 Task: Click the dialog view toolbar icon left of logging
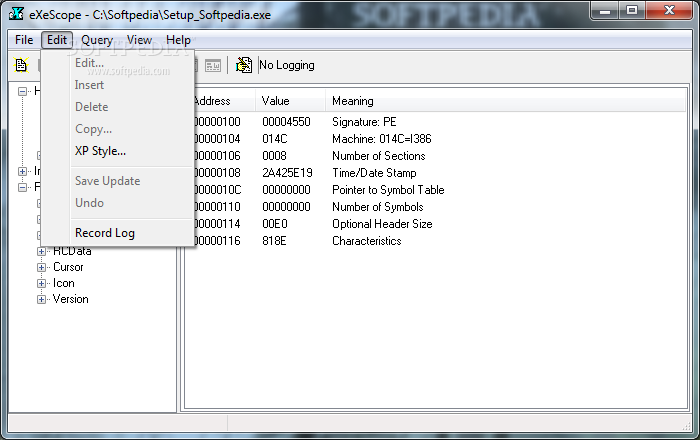[x=213, y=66]
